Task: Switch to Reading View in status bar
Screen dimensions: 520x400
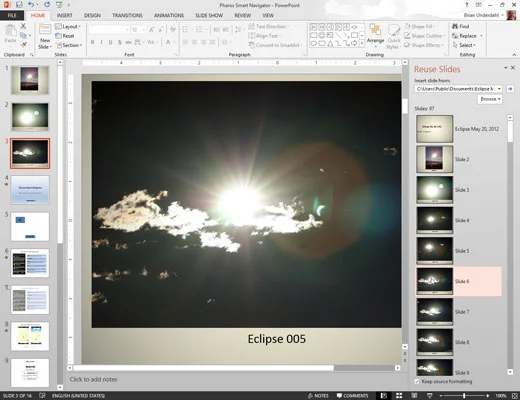Action: pos(414,396)
